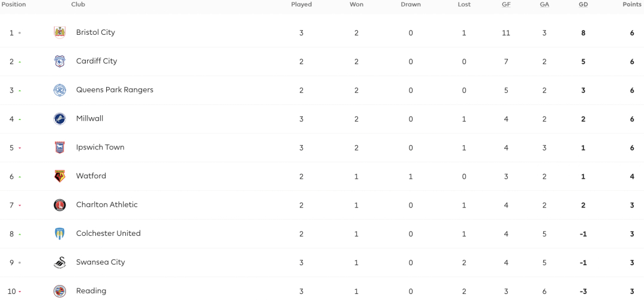644x300 pixels.
Task: Click the Charlton Athletic crest
Action: [x=59, y=205]
